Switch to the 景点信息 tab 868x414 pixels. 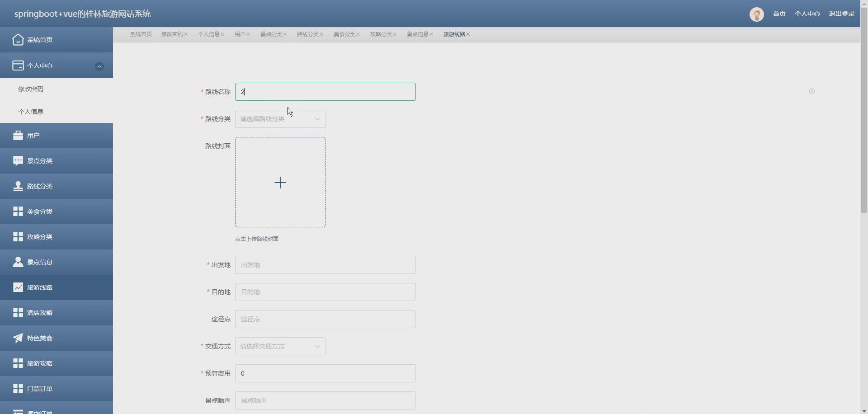(x=418, y=34)
